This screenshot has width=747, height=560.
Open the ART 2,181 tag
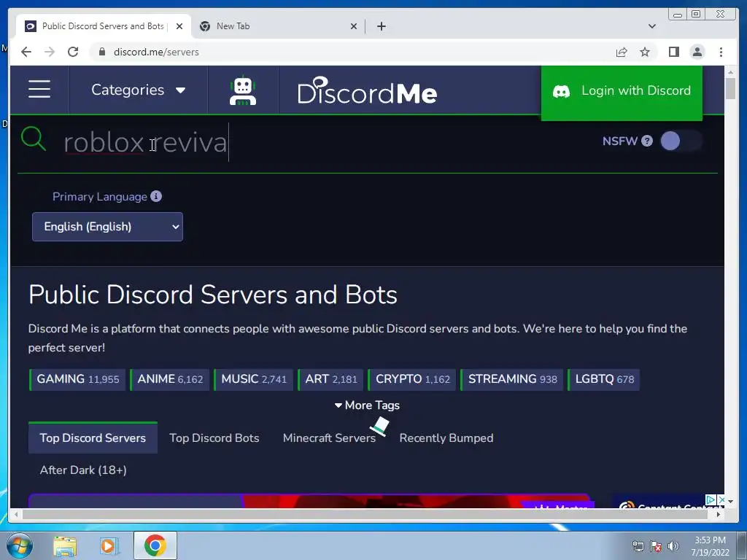coord(330,379)
